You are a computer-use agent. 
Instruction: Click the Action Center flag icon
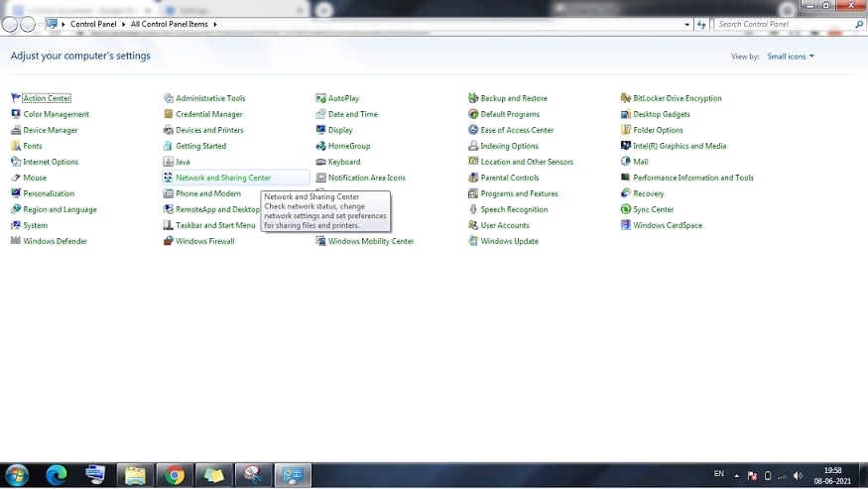tap(16, 98)
